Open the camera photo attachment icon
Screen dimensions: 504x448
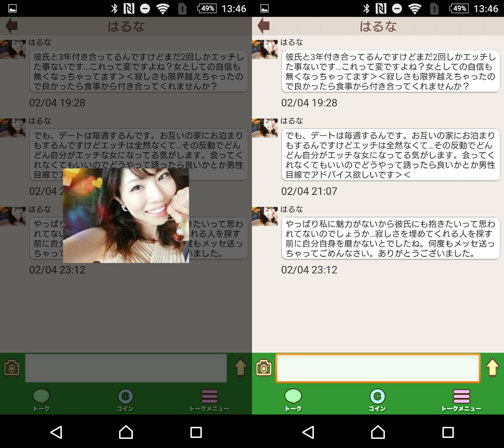pyautogui.click(x=263, y=367)
